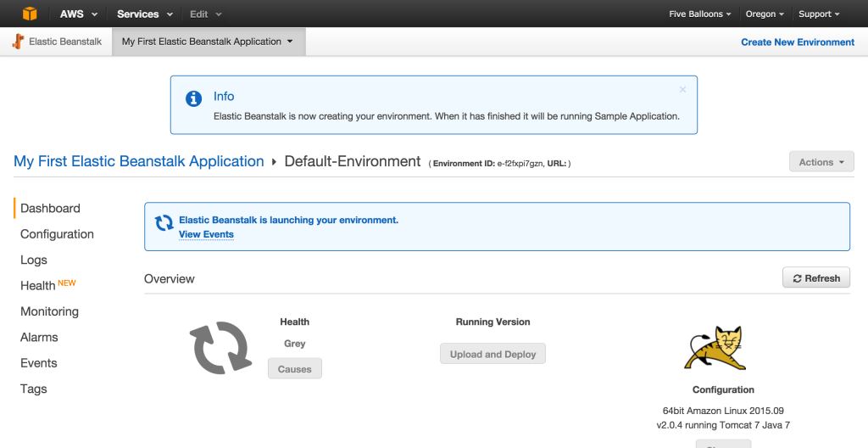Screen dimensions: 868x448
Task: Click the environment ID e-f2fxpi7gzn text
Action: click(x=520, y=164)
